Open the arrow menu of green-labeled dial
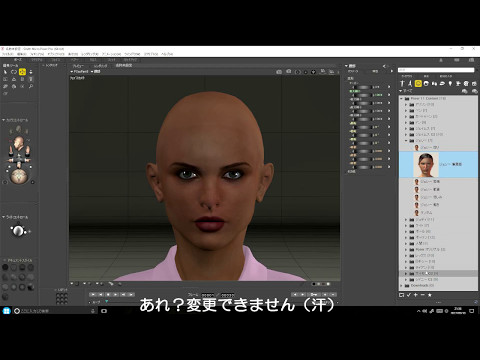The height and width of the screenshot is (360, 480). click(389, 95)
